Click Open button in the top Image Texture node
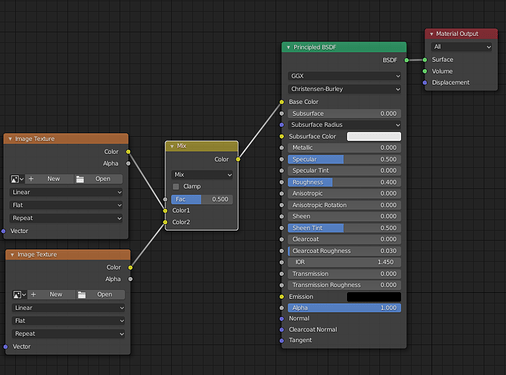The height and width of the screenshot is (375, 506). 98,179
